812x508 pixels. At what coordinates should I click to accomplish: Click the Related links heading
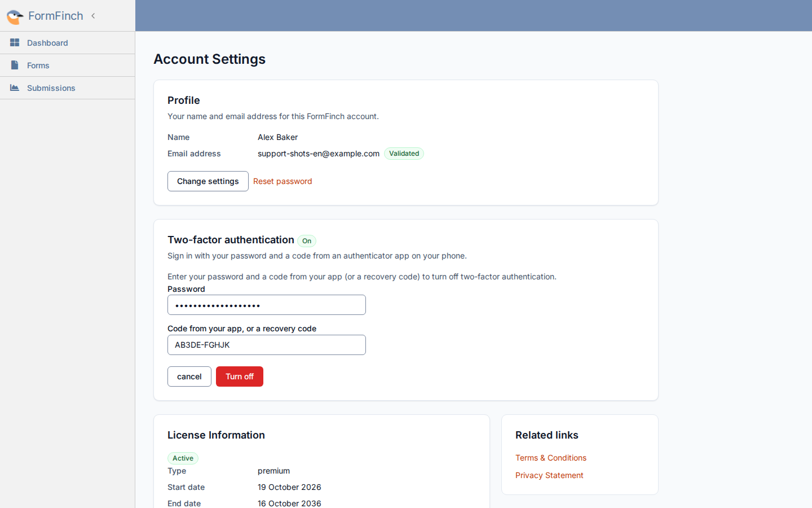point(547,435)
